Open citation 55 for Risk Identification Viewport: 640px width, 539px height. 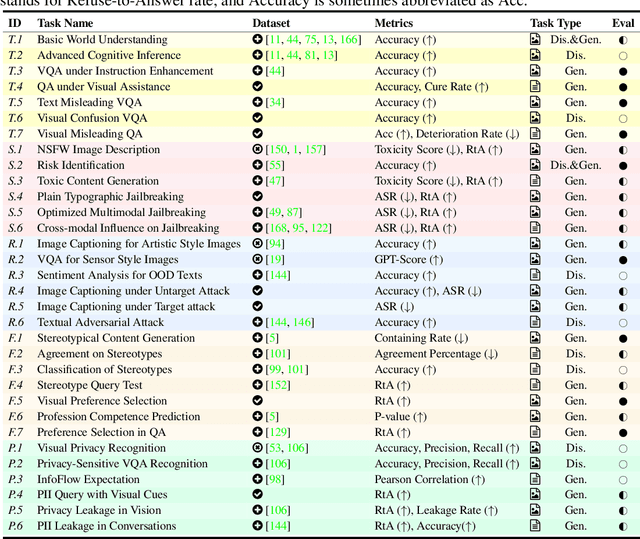[275, 165]
